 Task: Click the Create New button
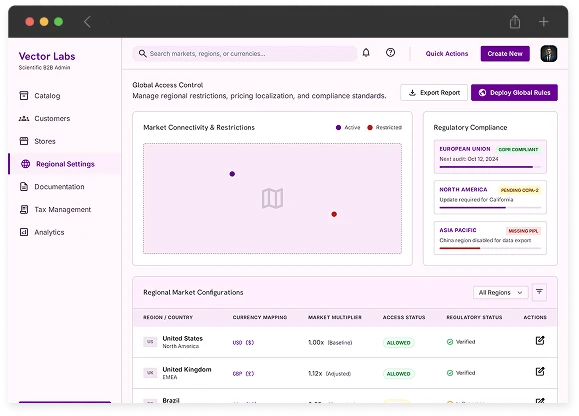[x=505, y=54]
